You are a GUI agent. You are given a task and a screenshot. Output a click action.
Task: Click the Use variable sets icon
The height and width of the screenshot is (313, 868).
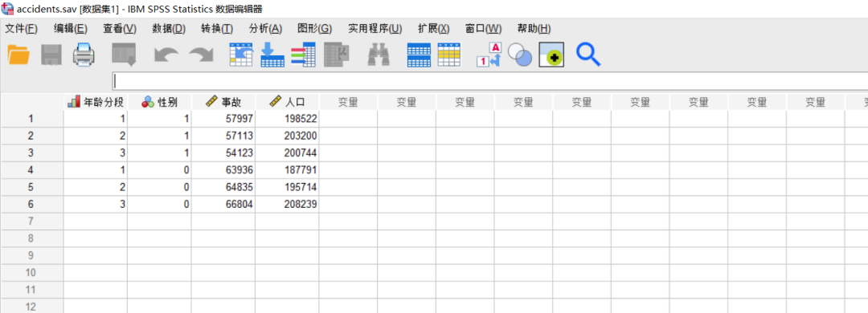click(x=520, y=55)
